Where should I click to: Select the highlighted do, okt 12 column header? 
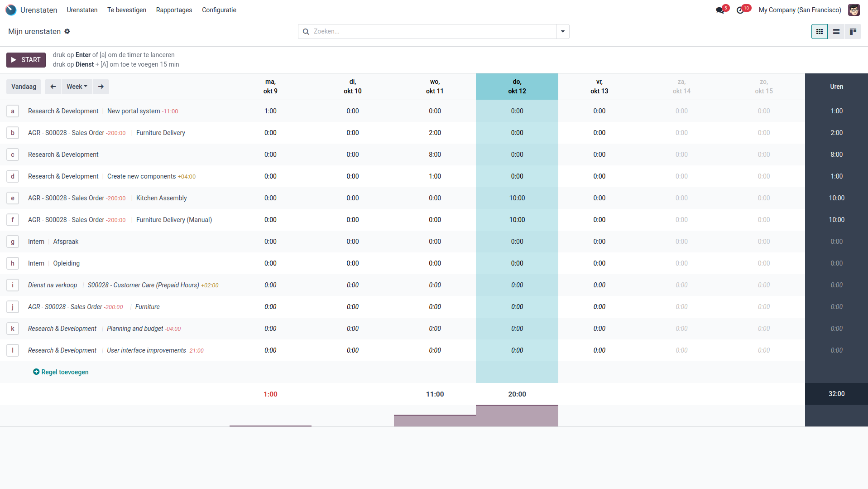point(517,86)
